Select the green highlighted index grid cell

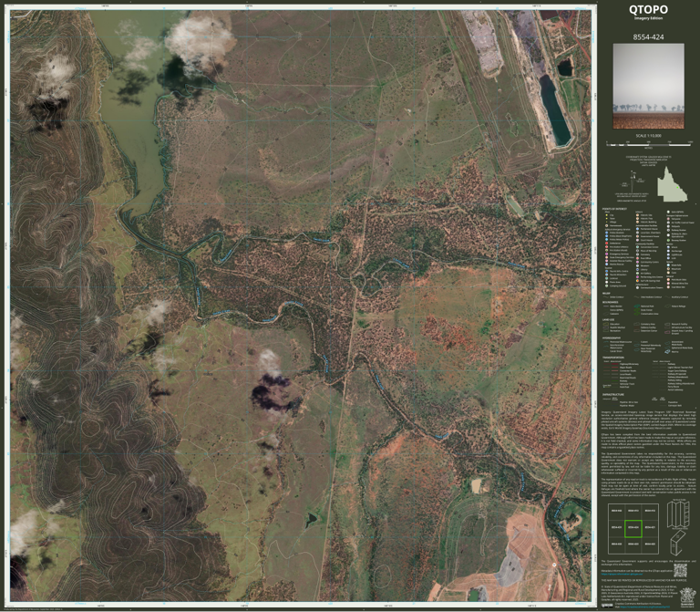[x=633, y=528]
